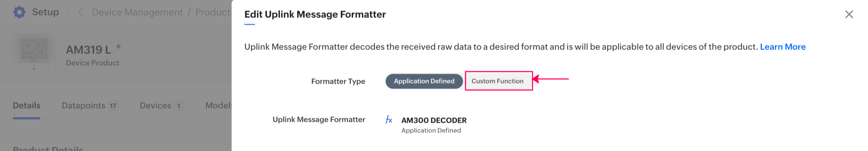
Task: Select the AM300 DECODER formatter entry
Action: pos(434,120)
